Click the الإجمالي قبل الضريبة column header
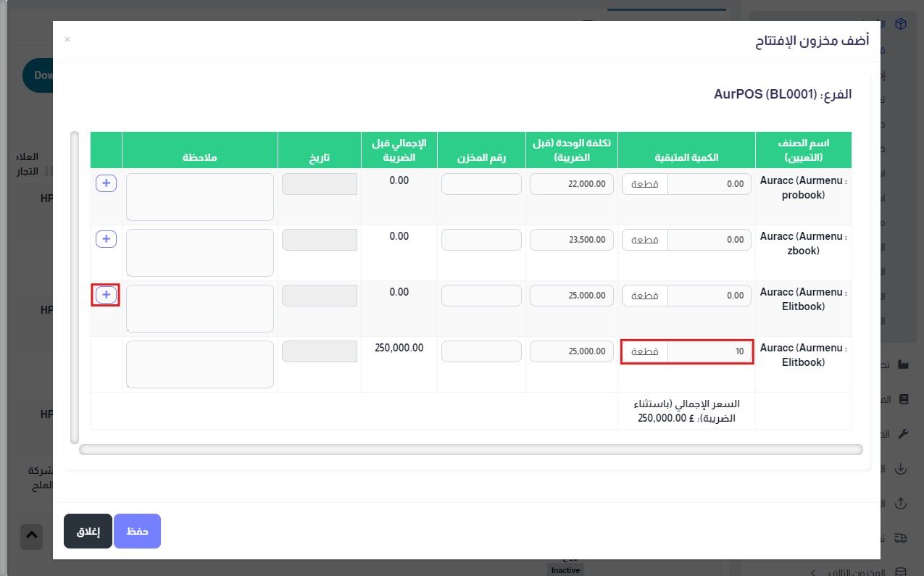The width and height of the screenshot is (924, 576). 399,150
